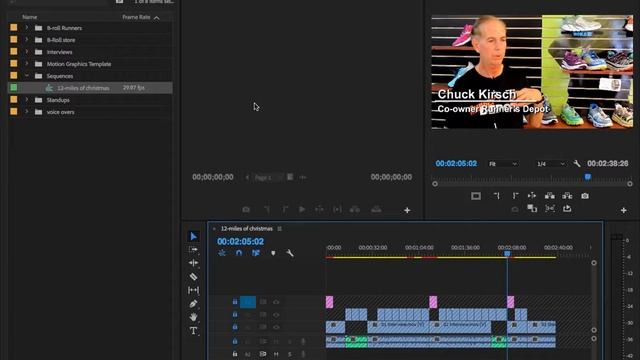Open the 12-miles of christmas panel menu
The image size is (640, 360).
click(280, 229)
